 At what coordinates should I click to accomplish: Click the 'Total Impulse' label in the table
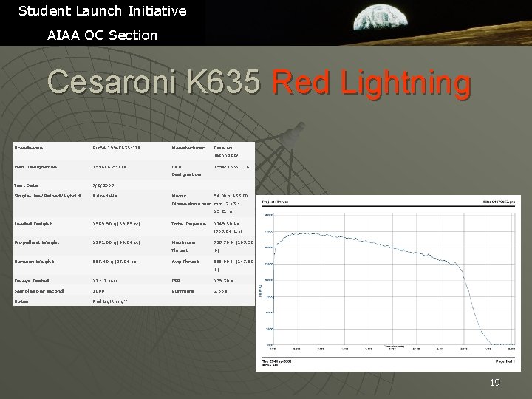click(188, 224)
